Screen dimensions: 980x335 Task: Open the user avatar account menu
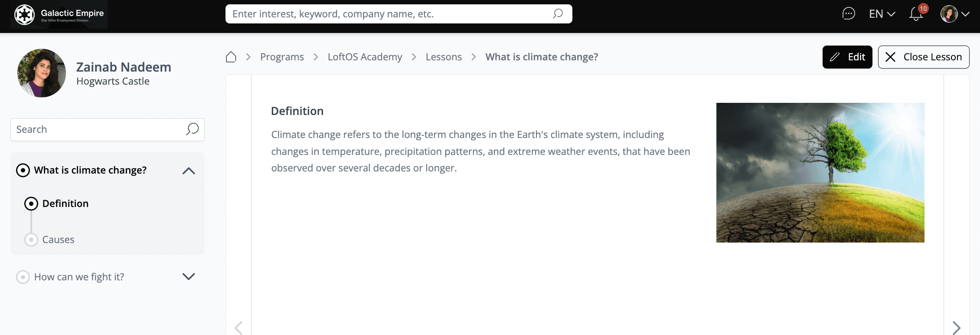tap(954, 14)
